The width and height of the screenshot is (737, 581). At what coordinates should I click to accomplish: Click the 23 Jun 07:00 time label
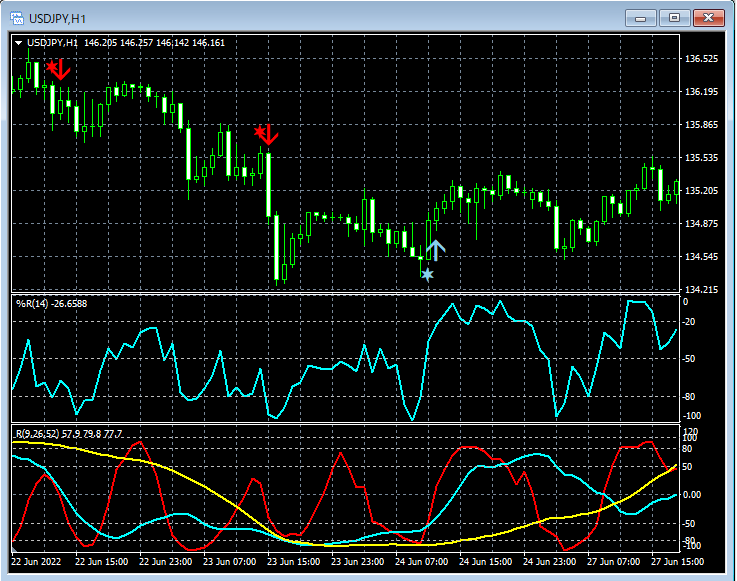(229, 562)
